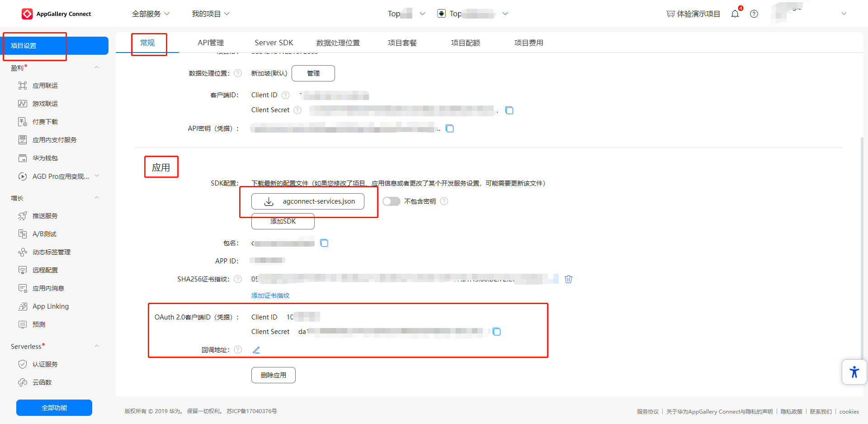The width and height of the screenshot is (868, 424).
Task: Click the 应用内消息 sidebar icon
Action: 23,288
